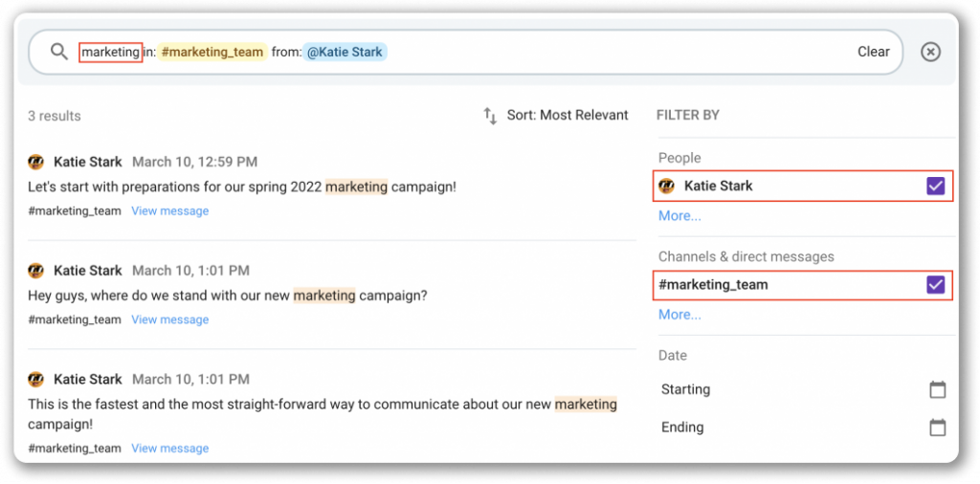
Task: Click the @Katie Stark tag in search bar
Action: 345,52
